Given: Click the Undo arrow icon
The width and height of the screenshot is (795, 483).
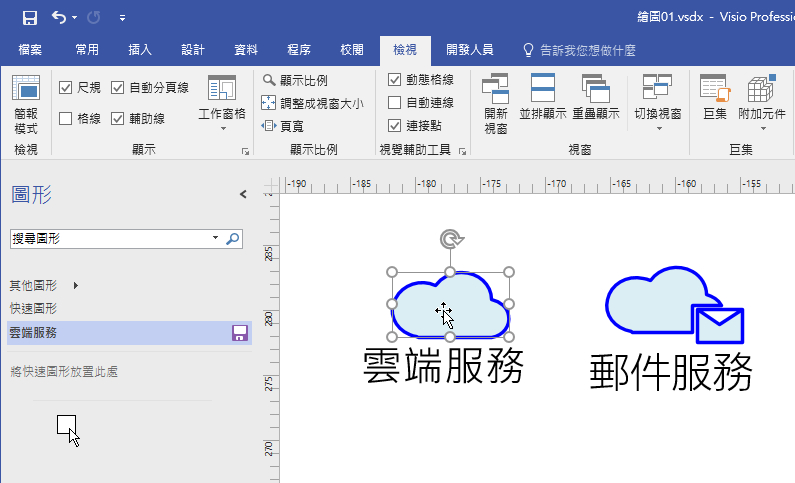Looking at the screenshot, I should point(59,17).
